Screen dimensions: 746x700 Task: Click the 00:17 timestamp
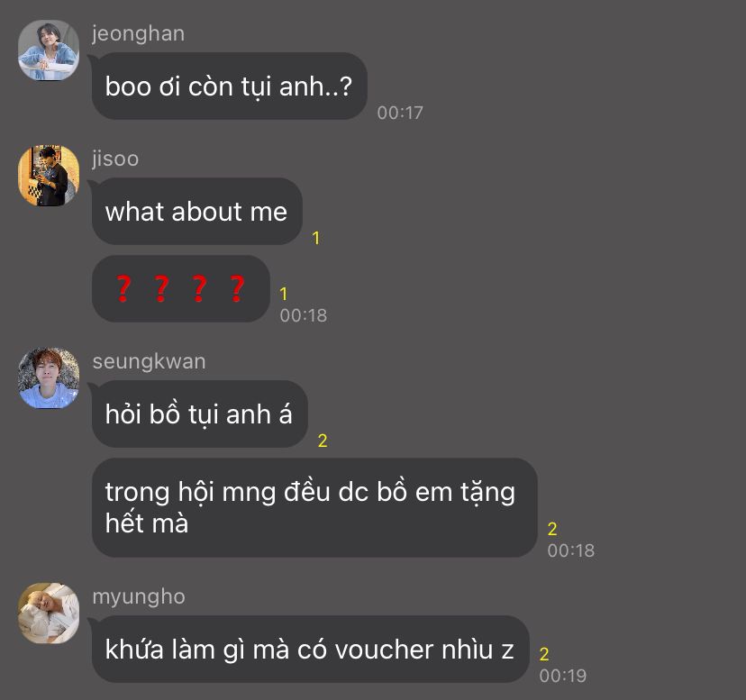coord(400,113)
